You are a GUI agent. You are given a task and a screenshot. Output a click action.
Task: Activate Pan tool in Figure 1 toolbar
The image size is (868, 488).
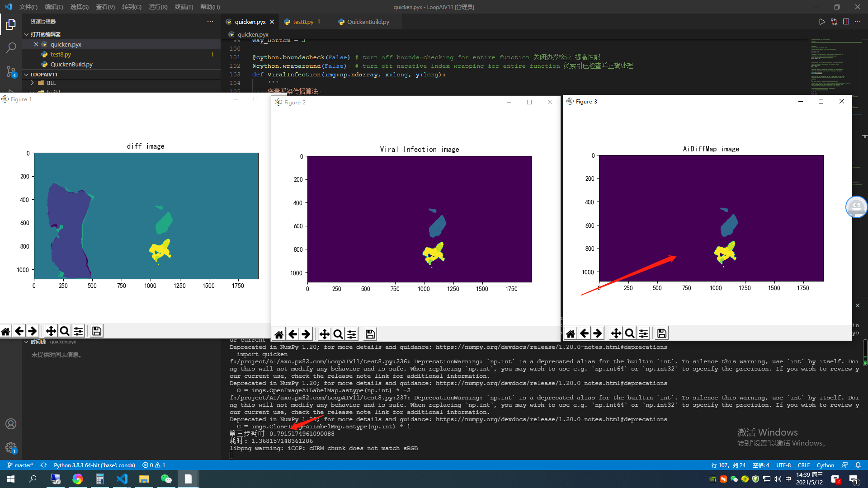point(51,331)
